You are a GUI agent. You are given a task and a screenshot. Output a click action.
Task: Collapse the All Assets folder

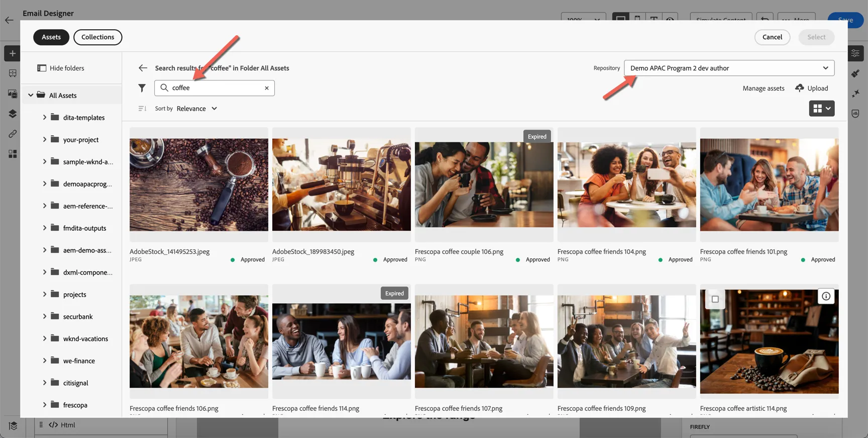click(x=31, y=95)
